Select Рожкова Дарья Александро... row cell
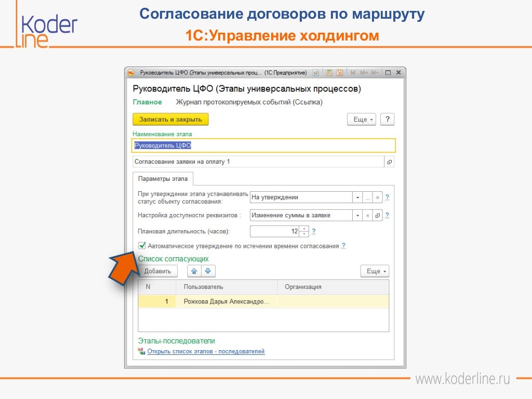 [x=227, y=301]
